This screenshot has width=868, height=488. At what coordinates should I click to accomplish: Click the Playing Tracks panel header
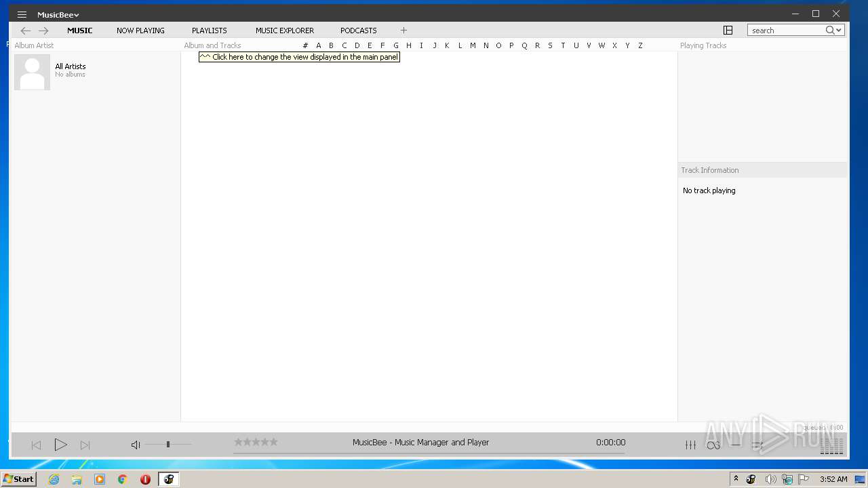(x=703, y=45)
